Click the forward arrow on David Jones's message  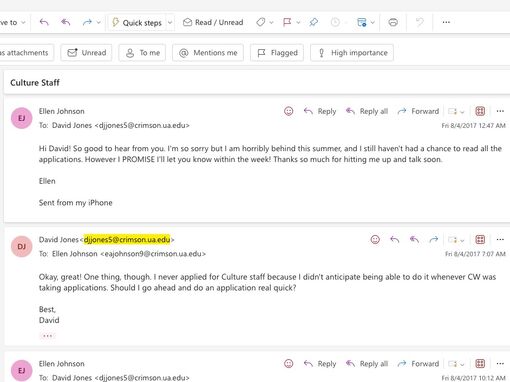click(434, 239)
